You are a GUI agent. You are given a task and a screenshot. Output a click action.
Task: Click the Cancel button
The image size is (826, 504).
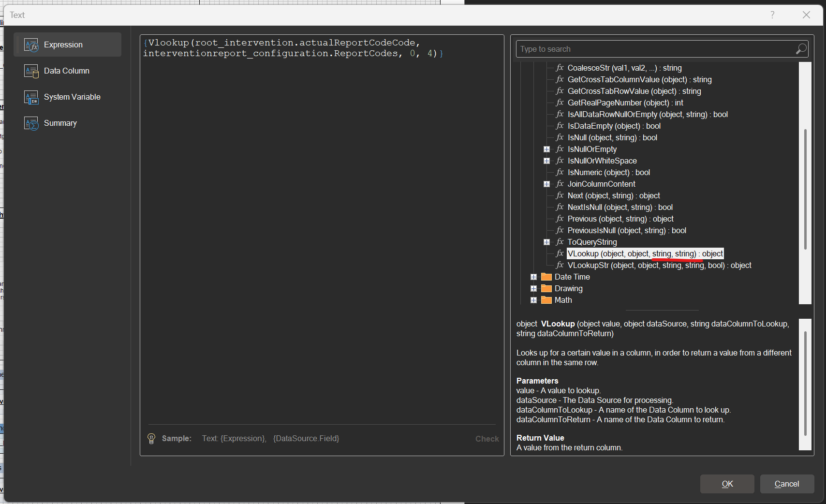pyautogui.click(x=787, y=484)
